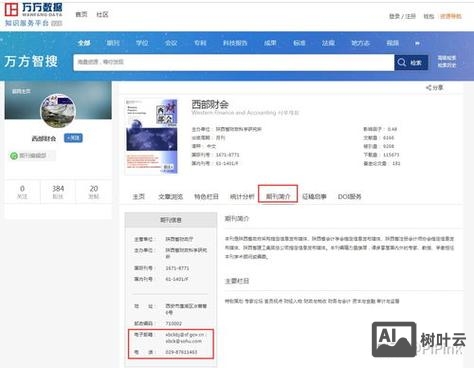The image size is (474, 368).
Task: Open the DOI服务 journal tab
Action: pyautogui.click(x=349, y=197)
